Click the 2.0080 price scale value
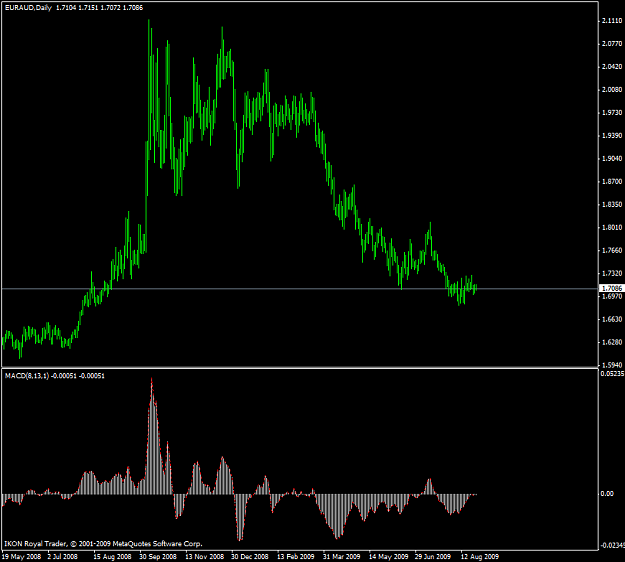Image resolution: width=625 pixels, height=562 pixels. 612,90
